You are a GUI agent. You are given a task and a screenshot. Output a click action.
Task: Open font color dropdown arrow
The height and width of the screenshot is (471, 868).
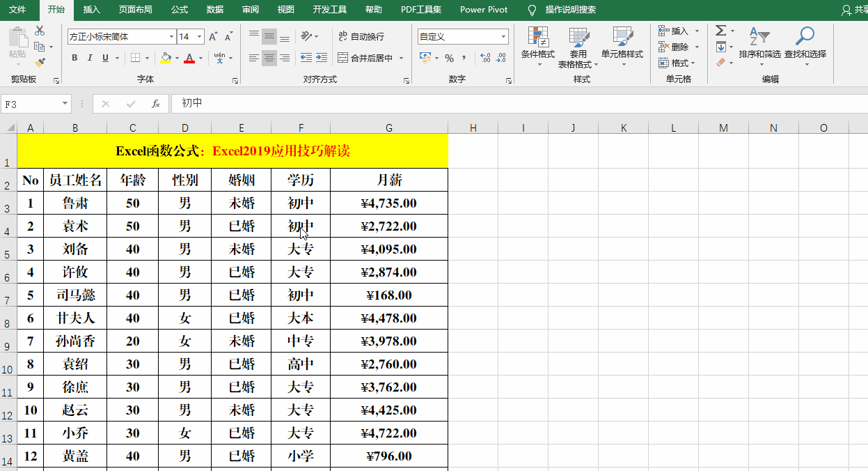201,58
